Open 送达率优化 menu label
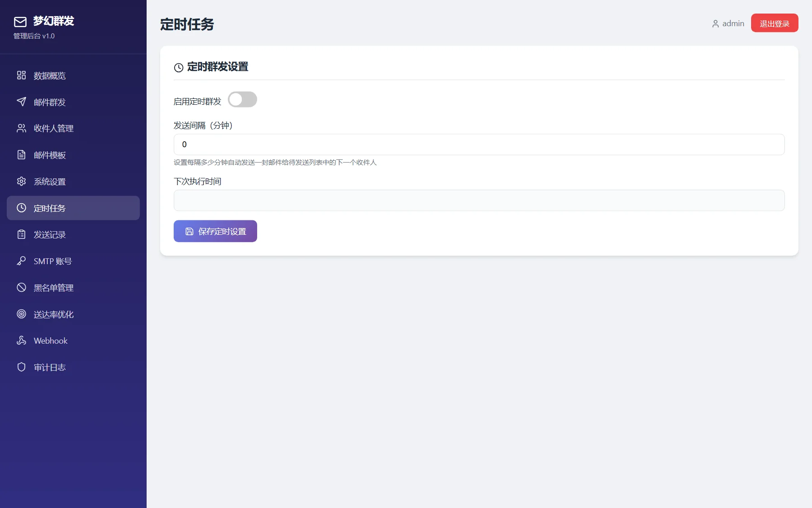The image size is (812, 508). [x=54, y=315]
